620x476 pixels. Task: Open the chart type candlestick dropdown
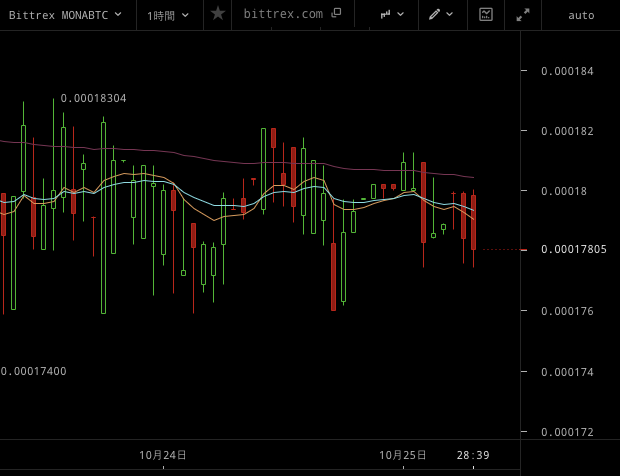392,15
